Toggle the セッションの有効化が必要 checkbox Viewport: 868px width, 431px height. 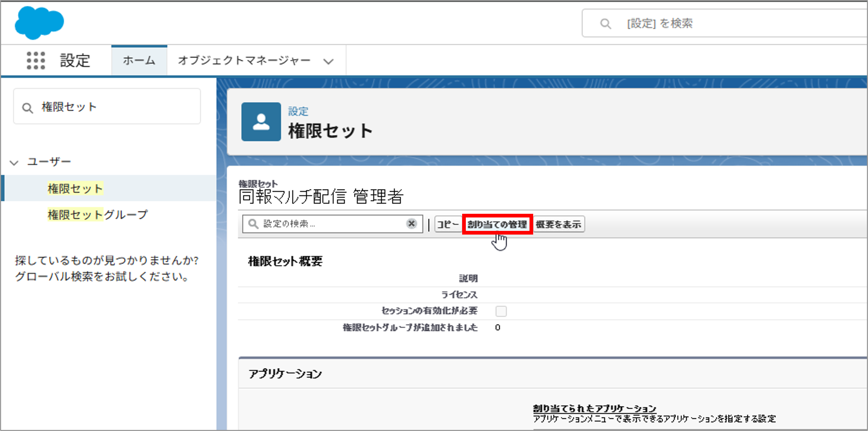pyautogui.click(x=501, y=311)
